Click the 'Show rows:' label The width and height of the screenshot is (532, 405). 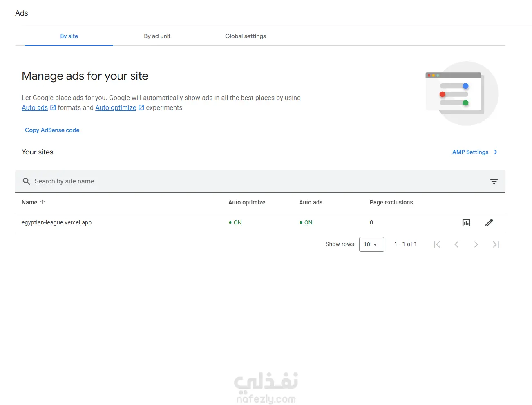coord(340,244)
